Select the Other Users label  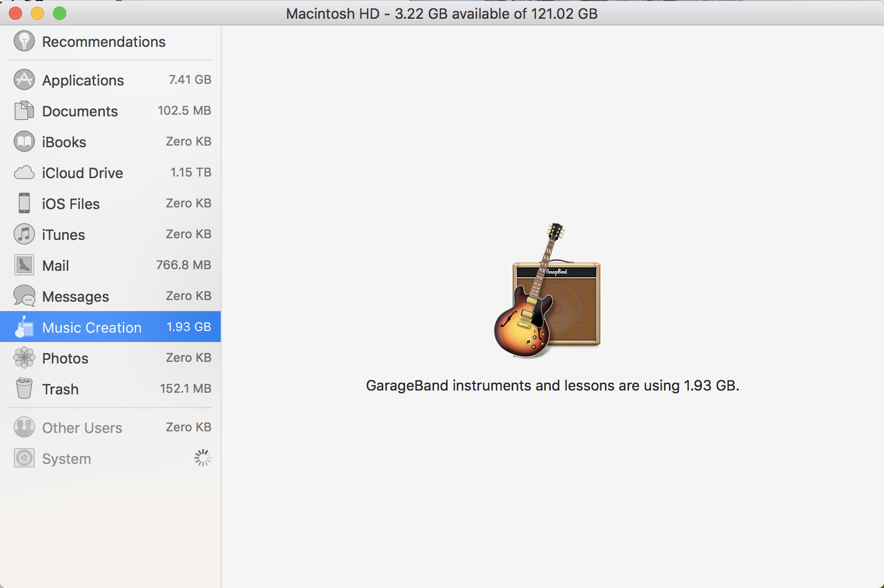click(x=82, y=428)
